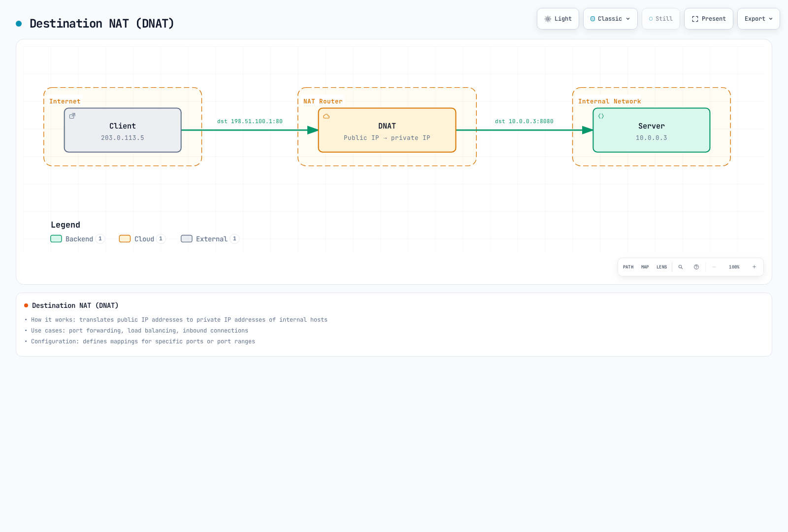Image resolution: width=788 pixels, height=532 pixels.
Task: Click the fullscreen brackets icon in Present
Action: (695, 19)
